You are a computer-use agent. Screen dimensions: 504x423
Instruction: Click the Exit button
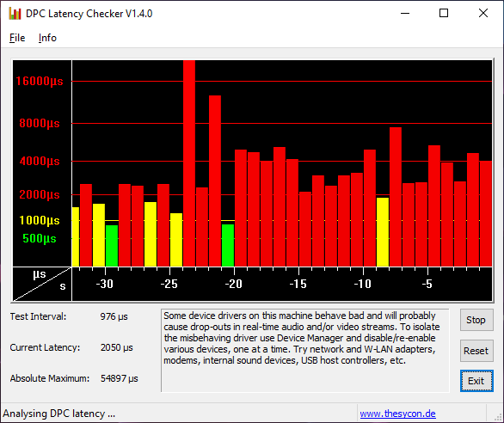point(476,381)
